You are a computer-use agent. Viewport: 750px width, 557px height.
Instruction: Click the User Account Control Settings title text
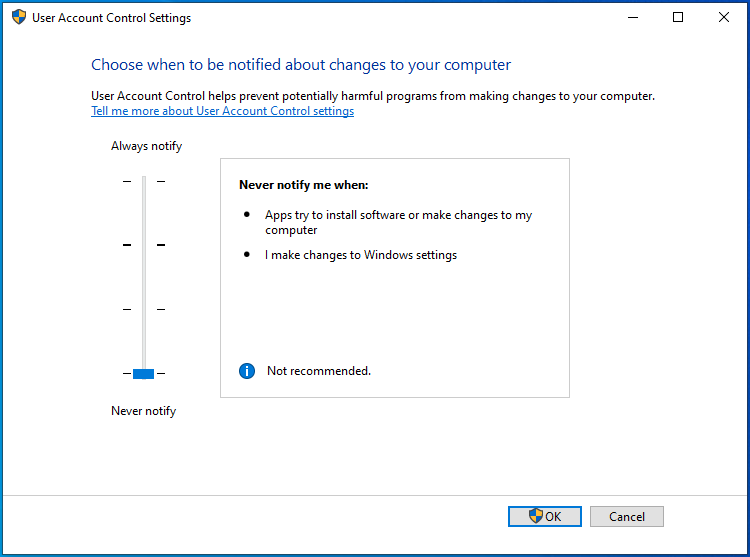click(111, 18)
